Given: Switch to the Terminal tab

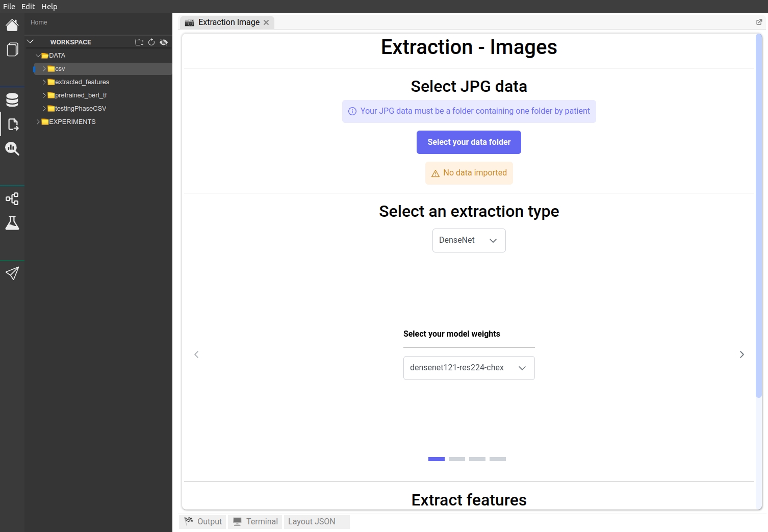Looking at the screenshot, I should 255,521.
